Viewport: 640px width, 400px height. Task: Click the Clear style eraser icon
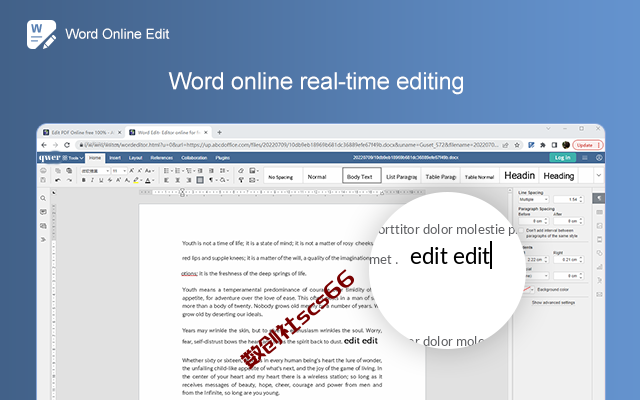[x=241, y=171]
